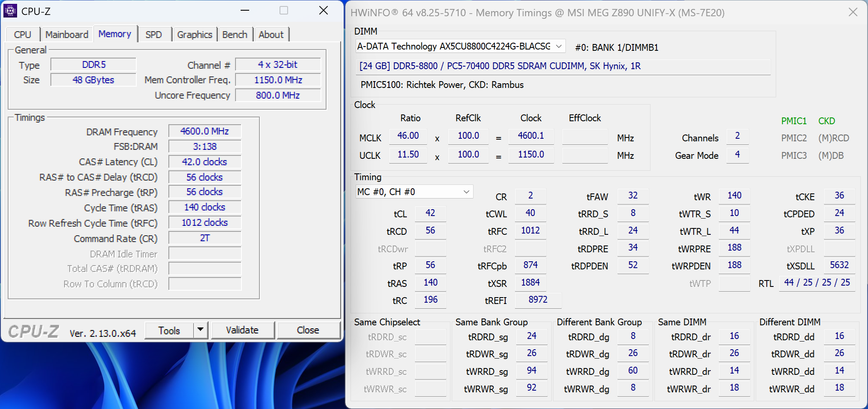Click the Channel # value 4 x 32-bit

278,64
